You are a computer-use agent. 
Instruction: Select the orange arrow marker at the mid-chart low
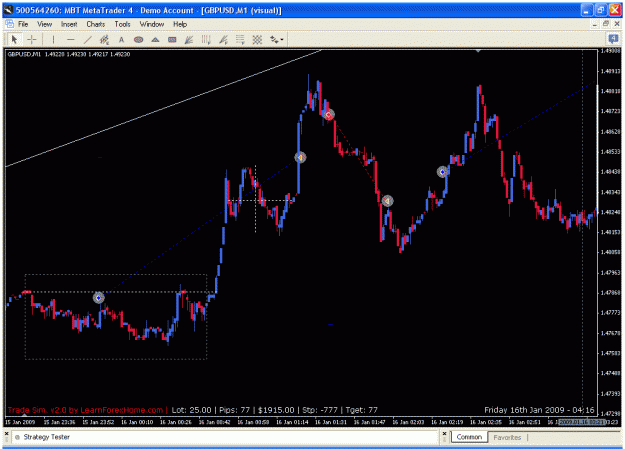pyautogui.click(x=387, y=201)
